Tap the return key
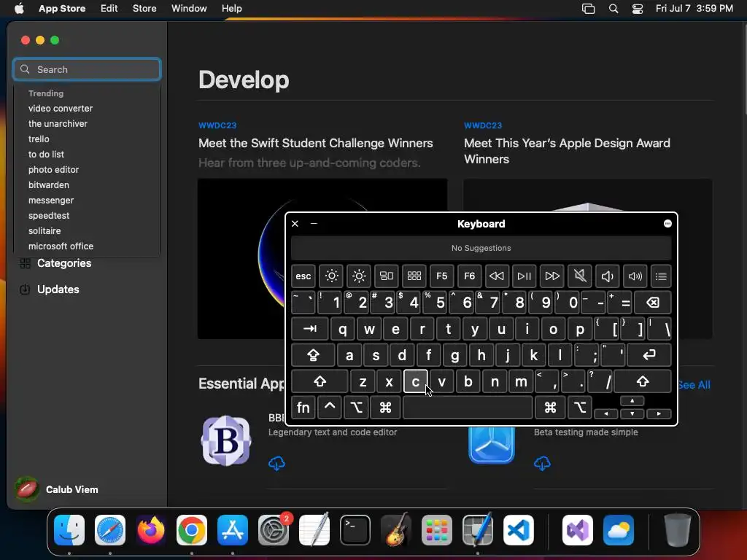The height and width of the screenshot is (560, 747). click(649, 355)
